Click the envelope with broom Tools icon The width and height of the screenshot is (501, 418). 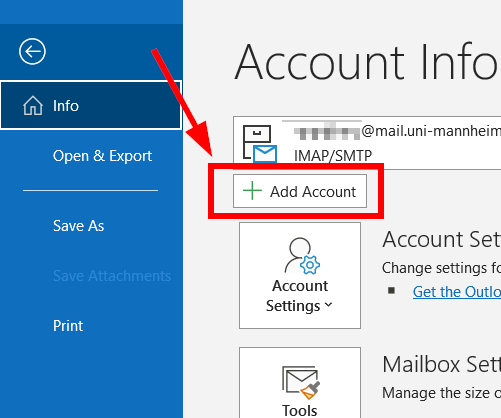301,382
